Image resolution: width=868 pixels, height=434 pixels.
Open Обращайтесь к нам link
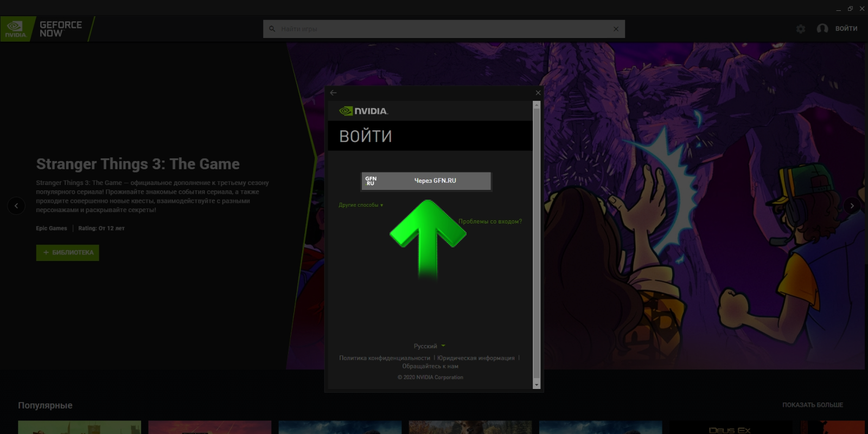(x=430, y=366)
